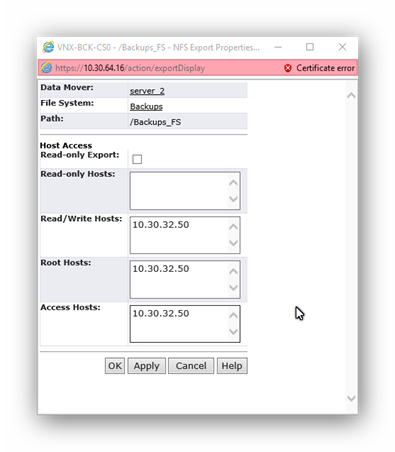Open the server_2 Data Mover link
This screenshot has width=395, height=452.
147,91
